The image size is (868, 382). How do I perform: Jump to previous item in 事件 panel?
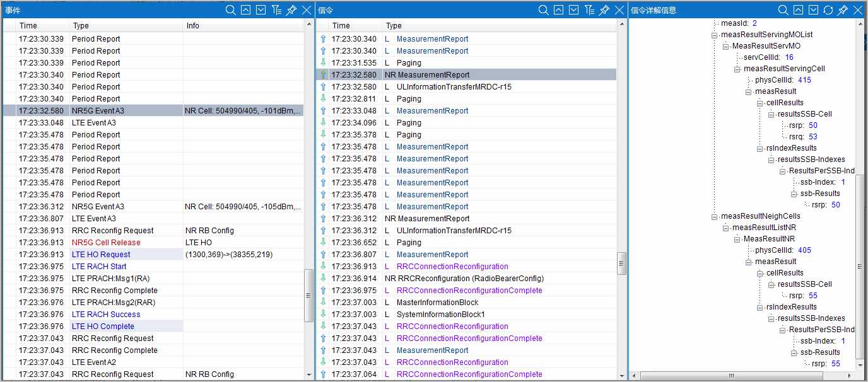[x=246, y=9]
